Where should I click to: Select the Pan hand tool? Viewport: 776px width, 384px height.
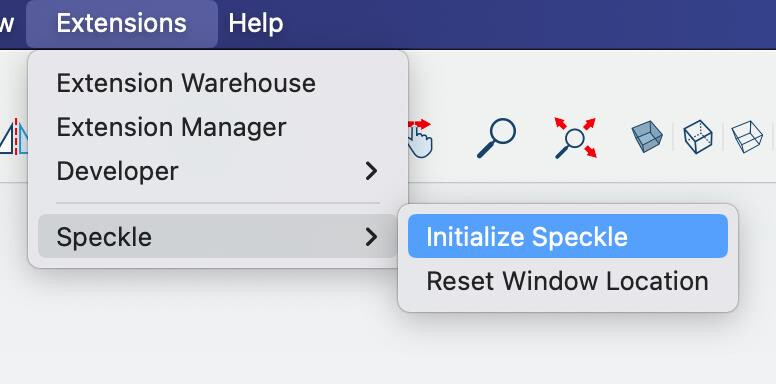pyautogui.click(x=420, y=139)
